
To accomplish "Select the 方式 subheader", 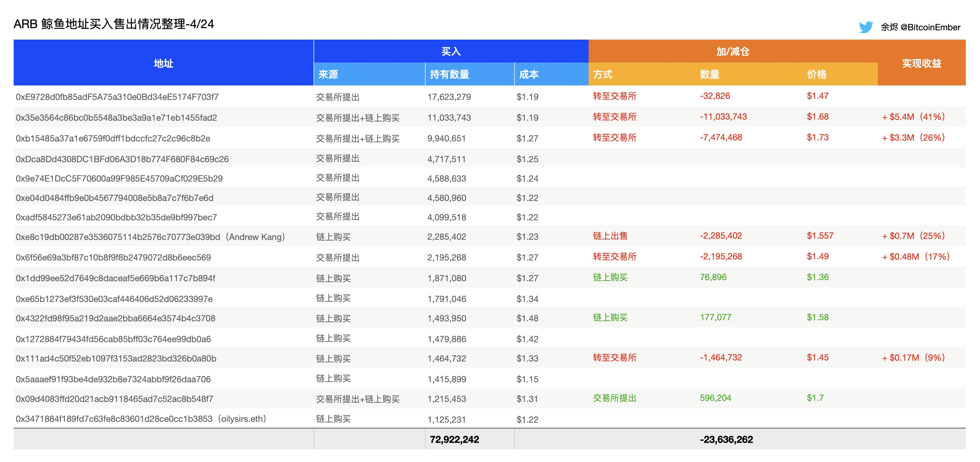I will 603,74.
